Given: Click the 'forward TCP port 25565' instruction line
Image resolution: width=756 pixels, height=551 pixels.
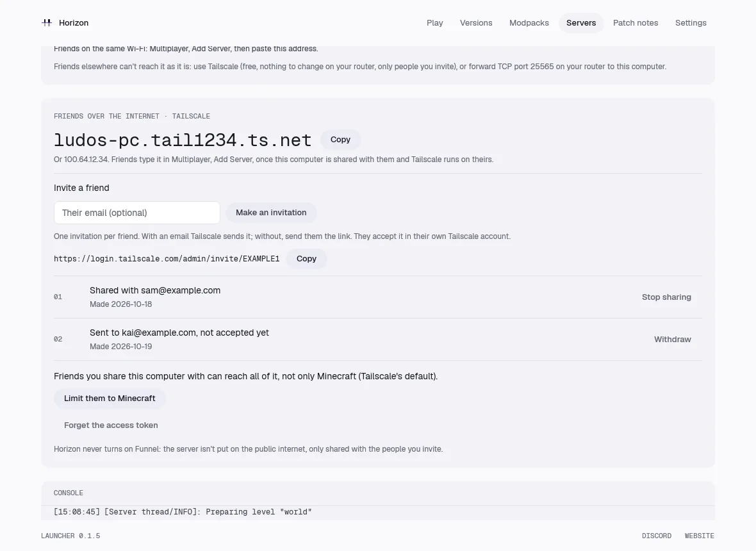Looking at the screenshot, I should point(360,67).
